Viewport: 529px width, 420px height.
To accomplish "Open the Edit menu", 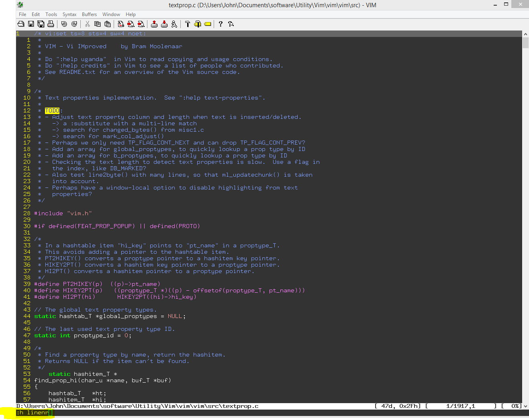I will (36, 14).
